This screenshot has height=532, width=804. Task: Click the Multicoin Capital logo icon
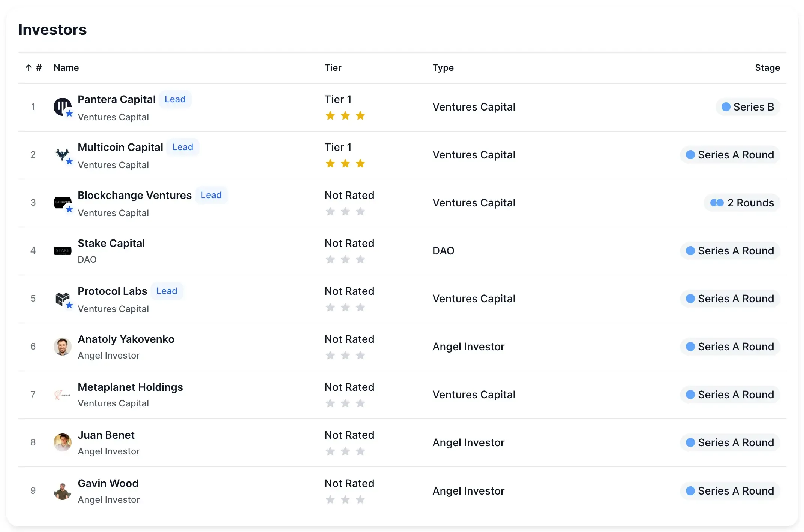pos(62,155)
